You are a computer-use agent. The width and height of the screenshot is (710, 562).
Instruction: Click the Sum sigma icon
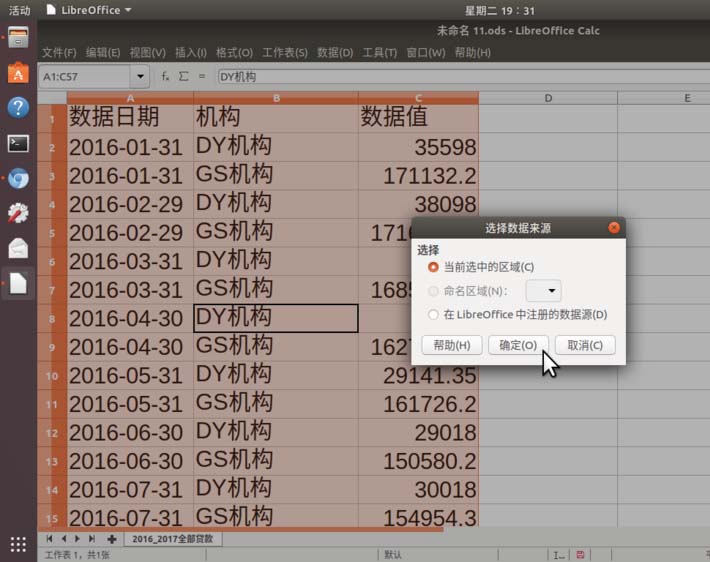pyautogui.click(x=183, y=76)
